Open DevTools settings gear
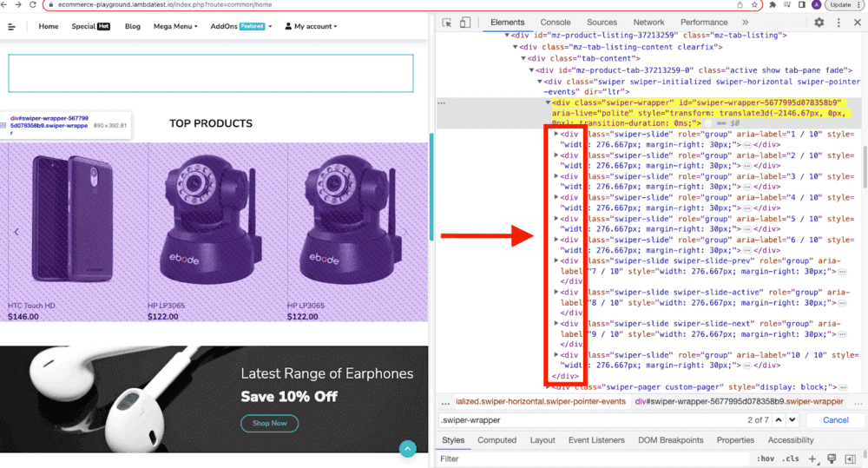 point(819,23)
